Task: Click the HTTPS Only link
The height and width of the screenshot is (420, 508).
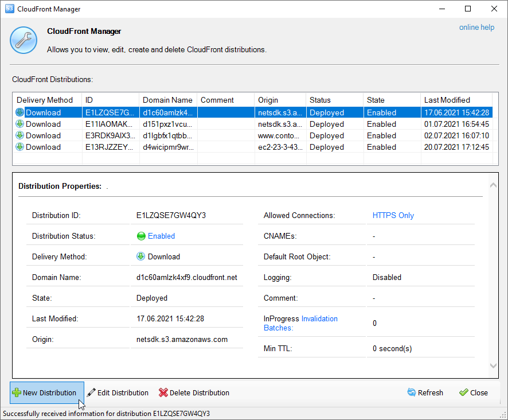Action: (x=393, y=215)
